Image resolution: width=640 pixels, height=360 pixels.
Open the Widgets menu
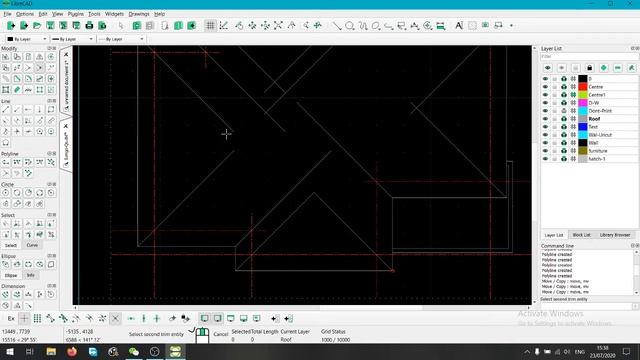point(114,14)
